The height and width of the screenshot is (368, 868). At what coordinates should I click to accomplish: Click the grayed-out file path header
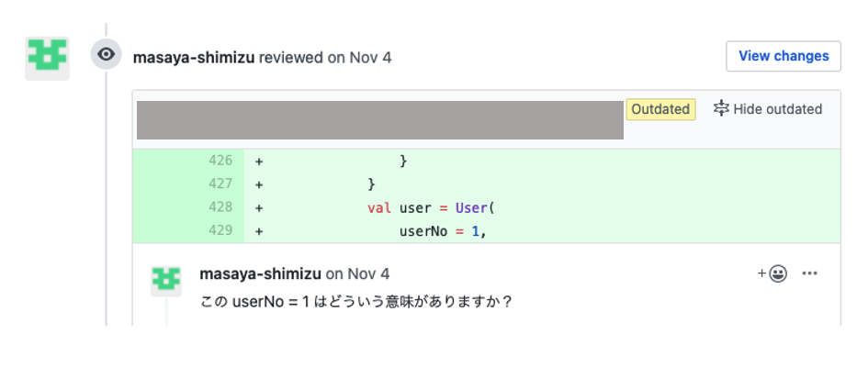click(379, 120)
